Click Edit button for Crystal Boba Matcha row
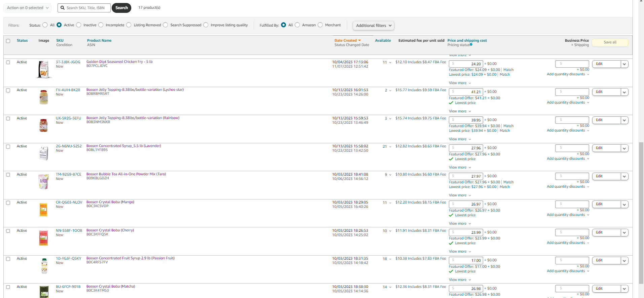Viewport: 644px width, 298px height. pos(606,289)
